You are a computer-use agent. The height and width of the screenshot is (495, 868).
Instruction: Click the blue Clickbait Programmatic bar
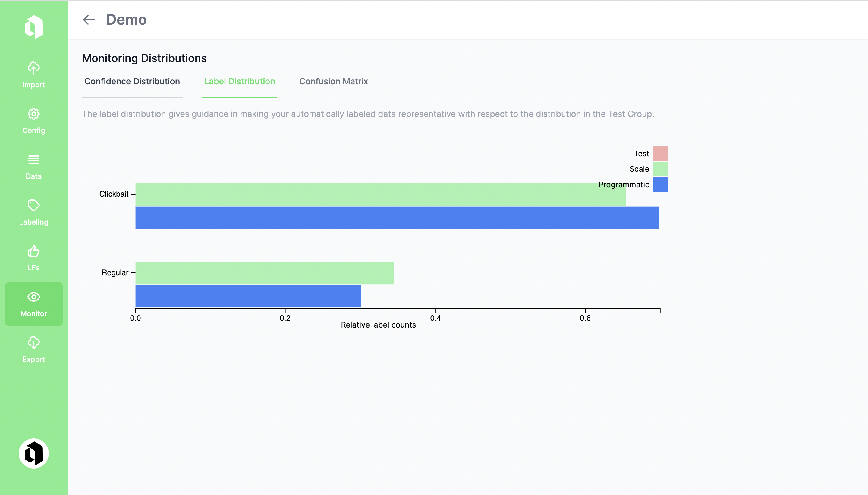pos(397,218)
